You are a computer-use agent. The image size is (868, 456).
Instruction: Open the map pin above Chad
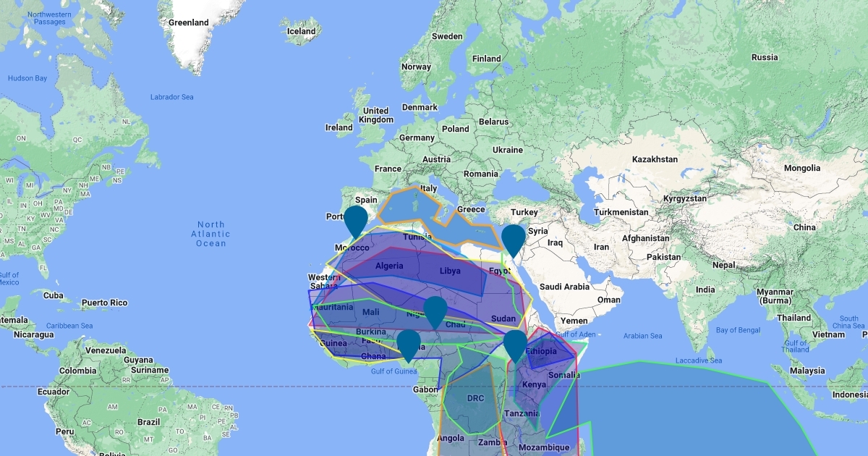click(x=435, y=311)
